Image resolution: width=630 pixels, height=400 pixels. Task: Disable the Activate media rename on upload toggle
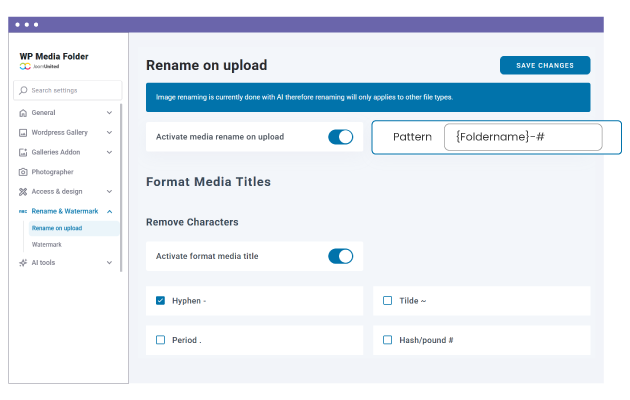[x=340, y=137]
